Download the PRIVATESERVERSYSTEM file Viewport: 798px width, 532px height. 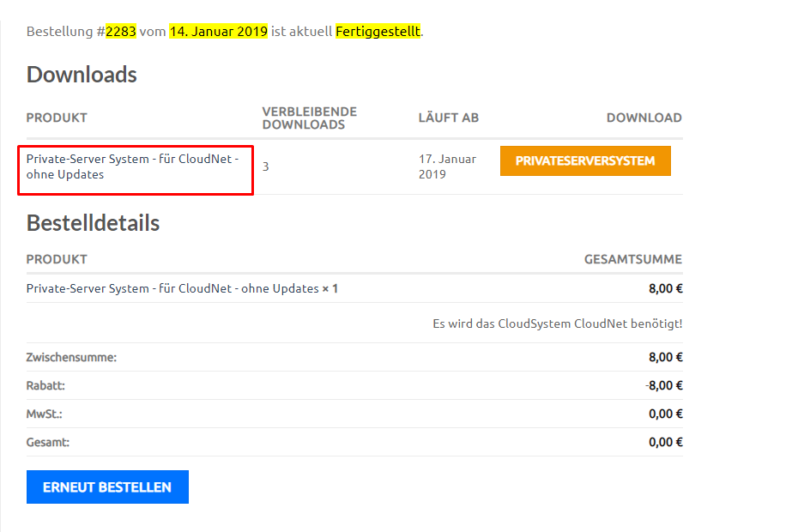(585, 160)
